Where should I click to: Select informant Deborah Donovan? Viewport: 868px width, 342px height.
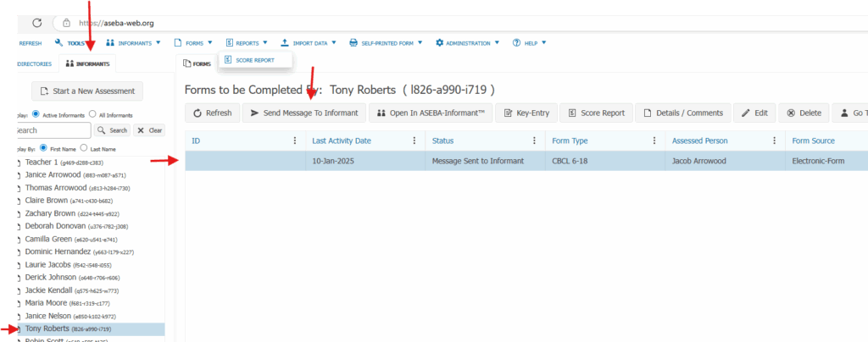pos(77,227)
